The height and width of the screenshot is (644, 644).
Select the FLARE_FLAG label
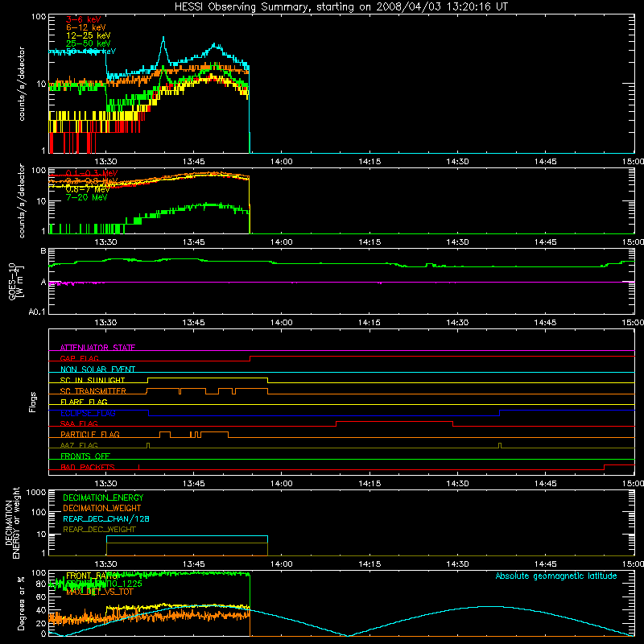[x=84, y=402]
